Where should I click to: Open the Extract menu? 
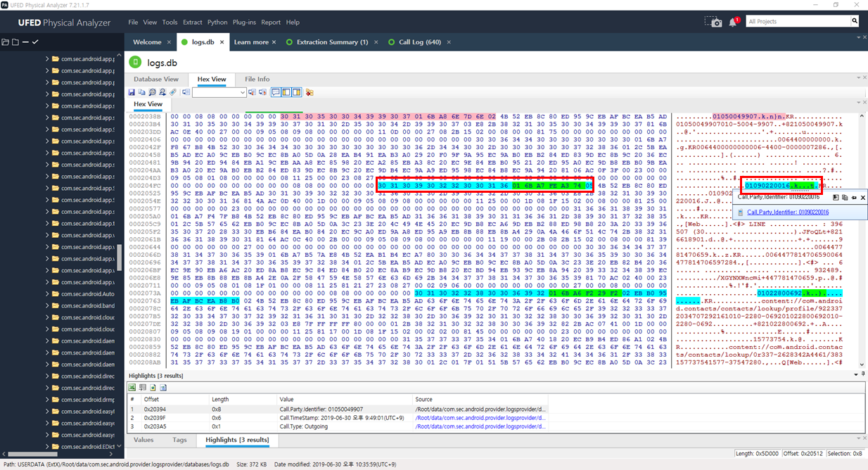point(192,22)
